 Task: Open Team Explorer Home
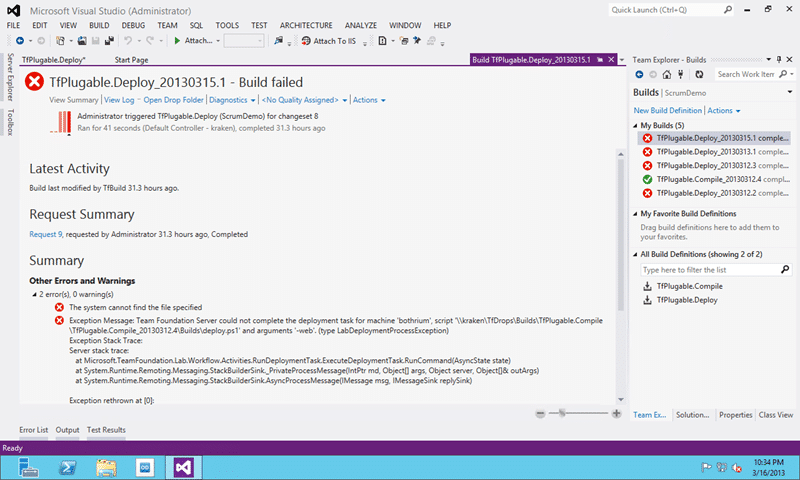(667, 74)
